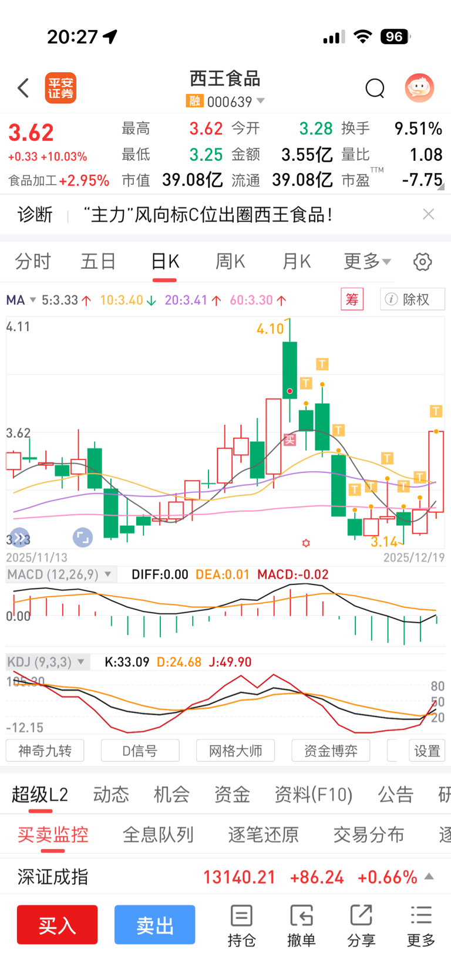This screenshot has height=980, width=451.
Task: Open the assistant avatar icon
Action: pyautogui.click(x=419, y=88)
